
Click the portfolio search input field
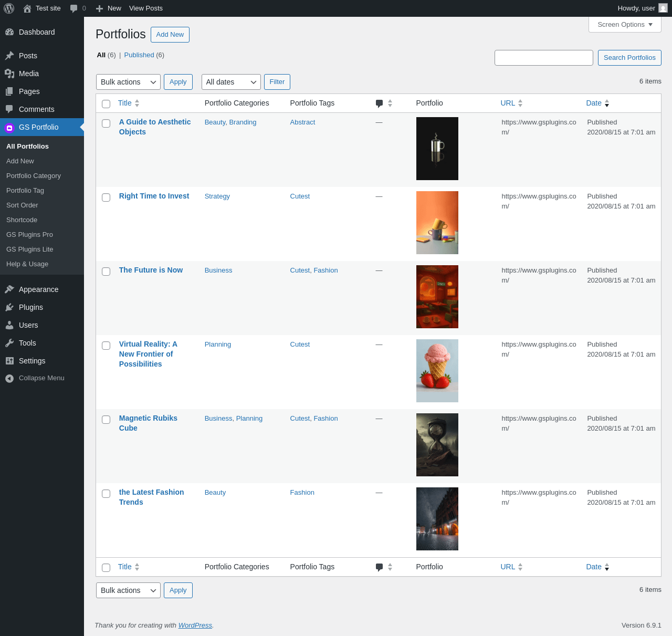click(x=544, y=58)
